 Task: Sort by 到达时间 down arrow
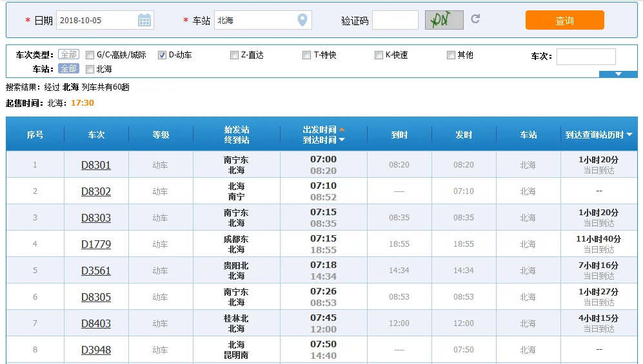342,140
